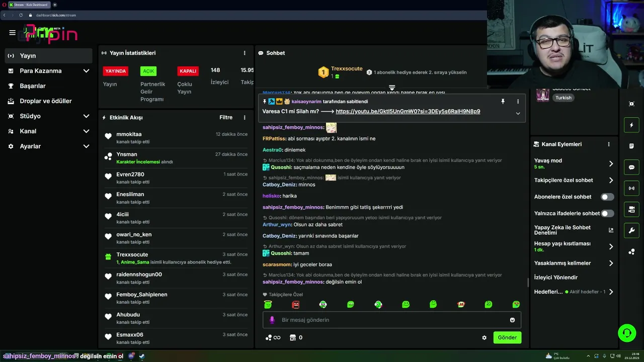Expand the Ayarlar menu
The image size is (644, 362).
coord(48,146)
